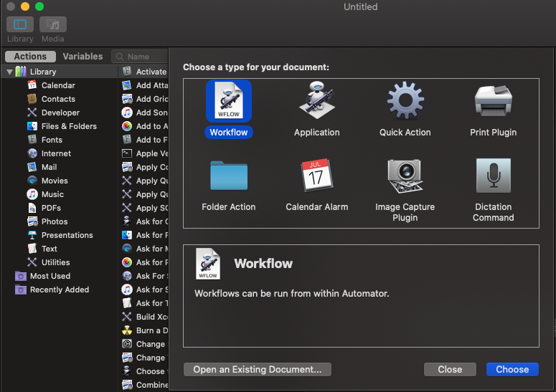The image size is (556, 392).
Task: Click the Close button in dialog
Action: tap(450, 369)
